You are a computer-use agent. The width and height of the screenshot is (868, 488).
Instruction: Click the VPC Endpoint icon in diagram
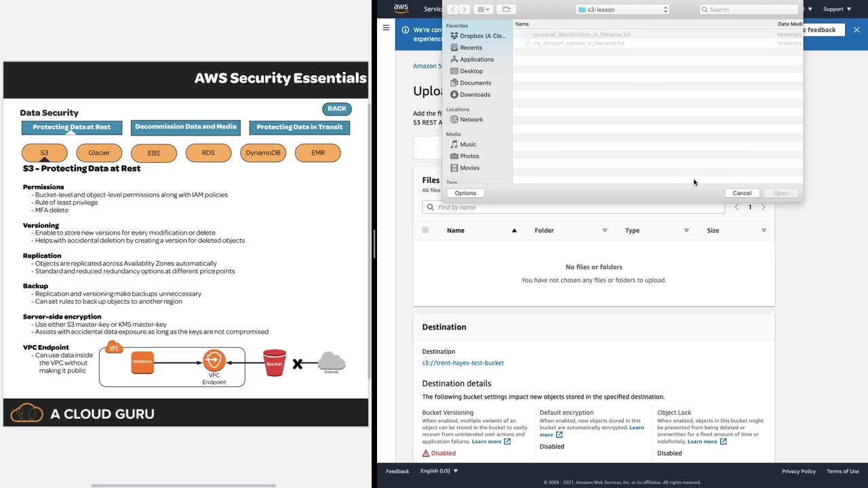click(x=214, y=360)
